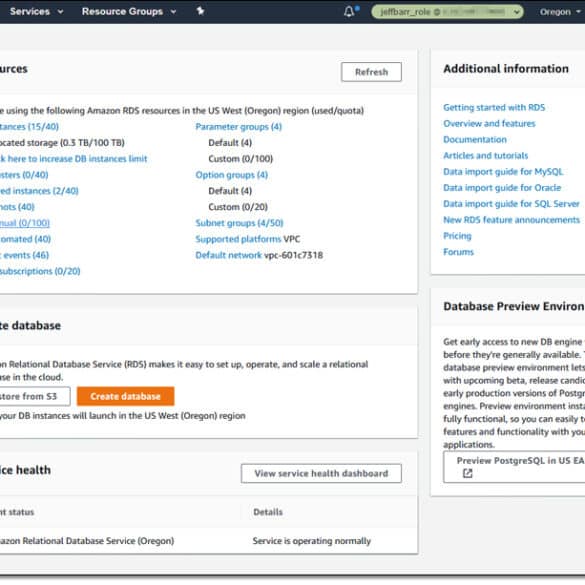Open the Snapshots (40) link

pyautogui.click(x=17, y=207)
